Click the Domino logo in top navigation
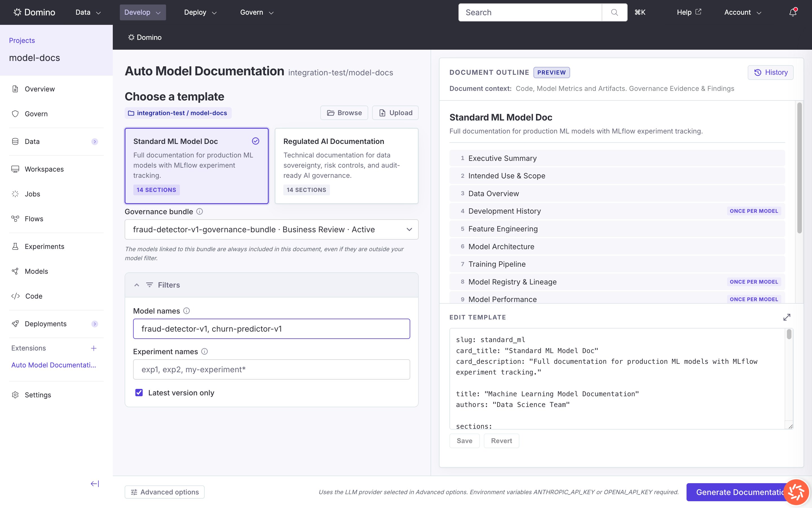The width and height of the screenshot is (812, 508). (34, 12)
